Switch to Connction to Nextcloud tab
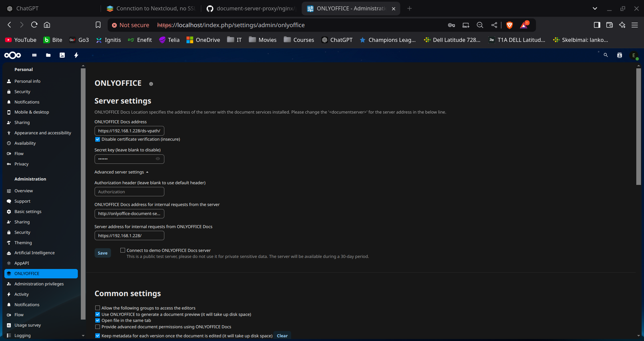 click(x=151, y=8)
